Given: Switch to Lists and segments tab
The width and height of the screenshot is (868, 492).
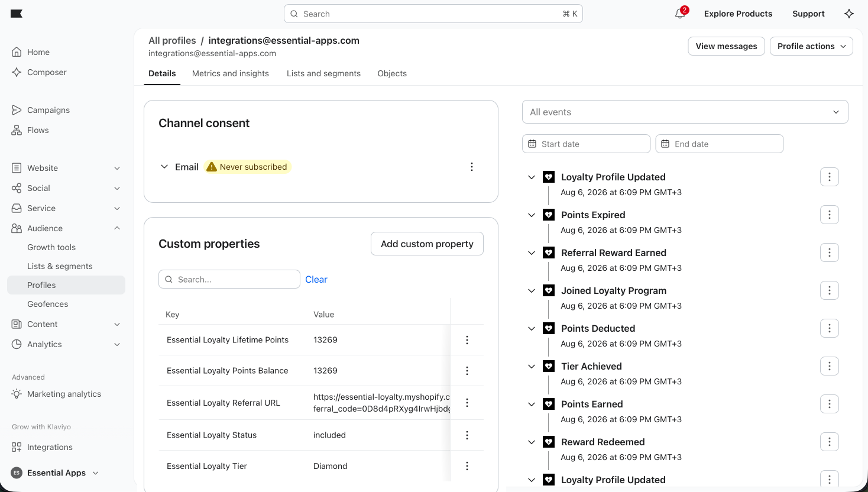Looking at the screenshot, I should [323, 73].
